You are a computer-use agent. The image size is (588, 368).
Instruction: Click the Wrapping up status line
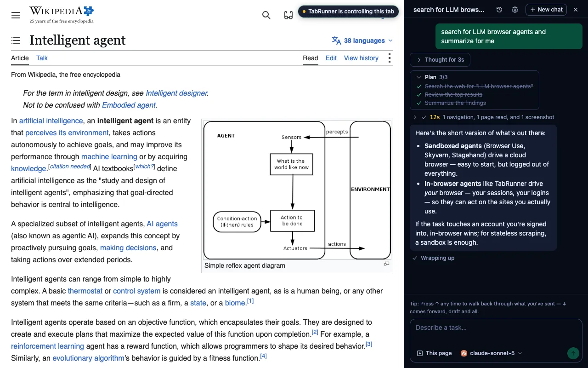pos(433,258)
